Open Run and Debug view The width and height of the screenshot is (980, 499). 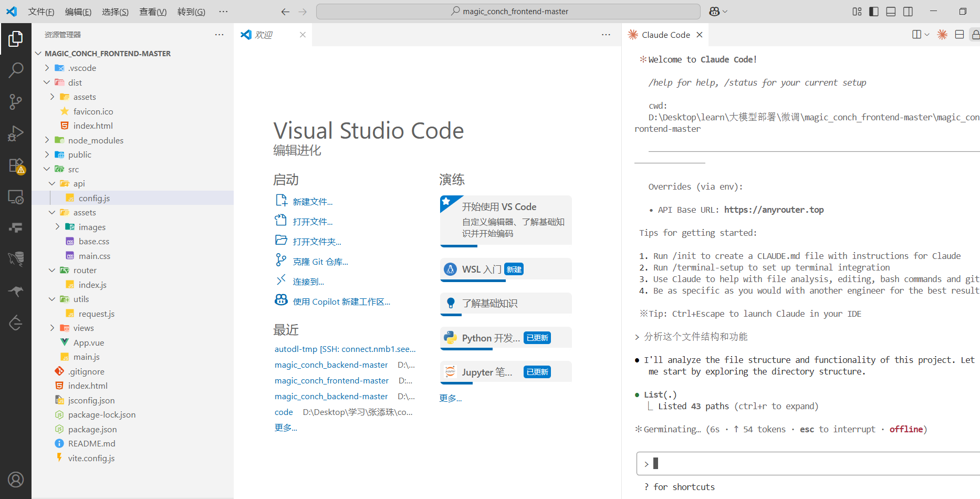click(16, 133)
